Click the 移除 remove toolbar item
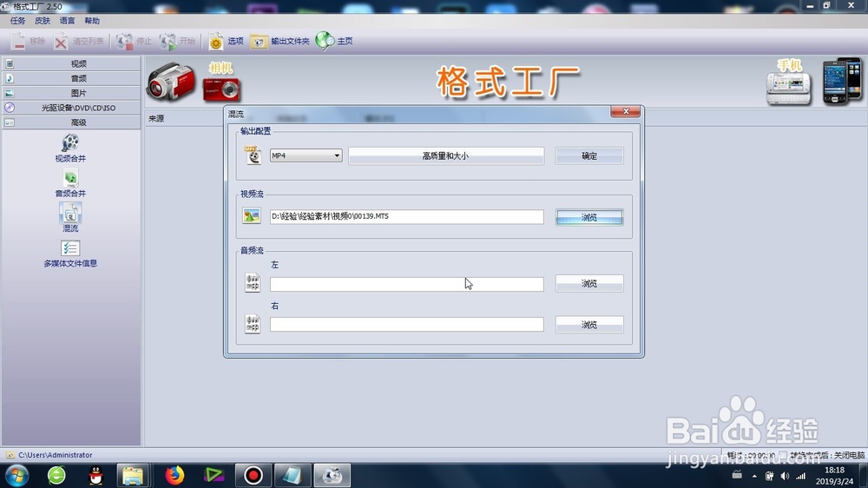The image size is (868, 488). (29, 41)
